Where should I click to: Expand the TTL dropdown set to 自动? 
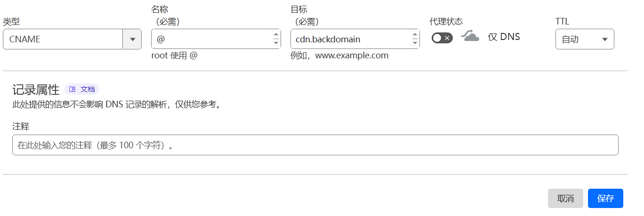(x=585, y=39)
